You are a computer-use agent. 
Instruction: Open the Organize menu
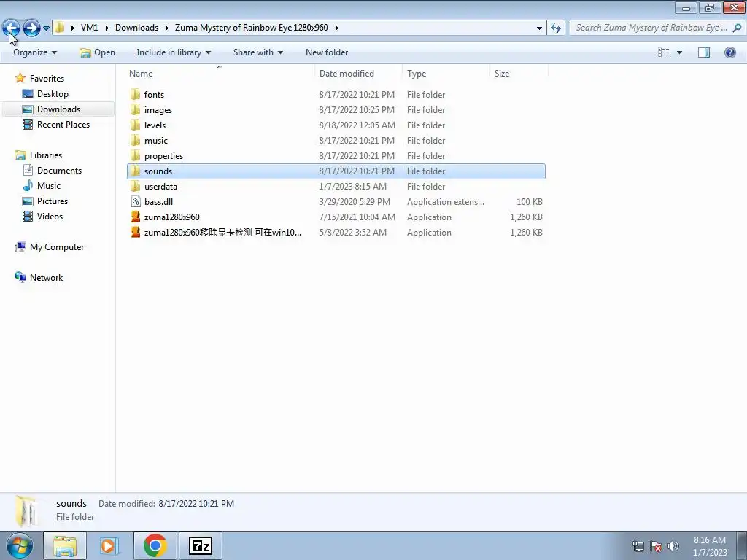35,52
